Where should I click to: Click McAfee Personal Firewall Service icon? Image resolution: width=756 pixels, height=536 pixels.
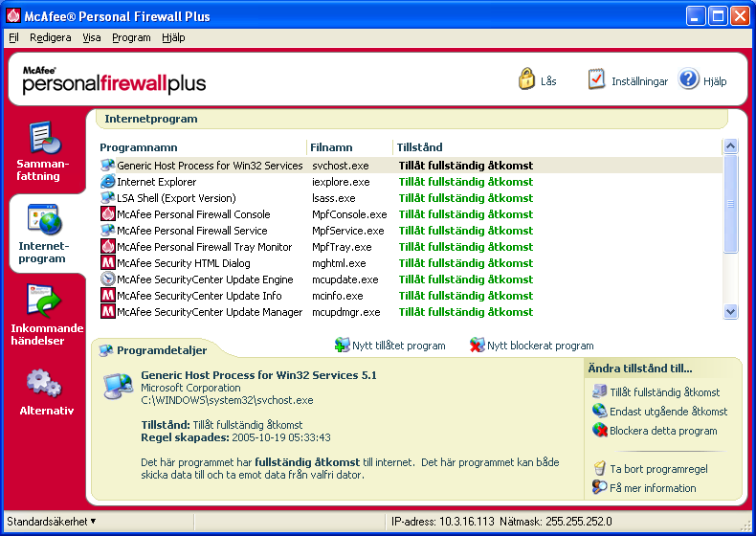coord(107,231)
